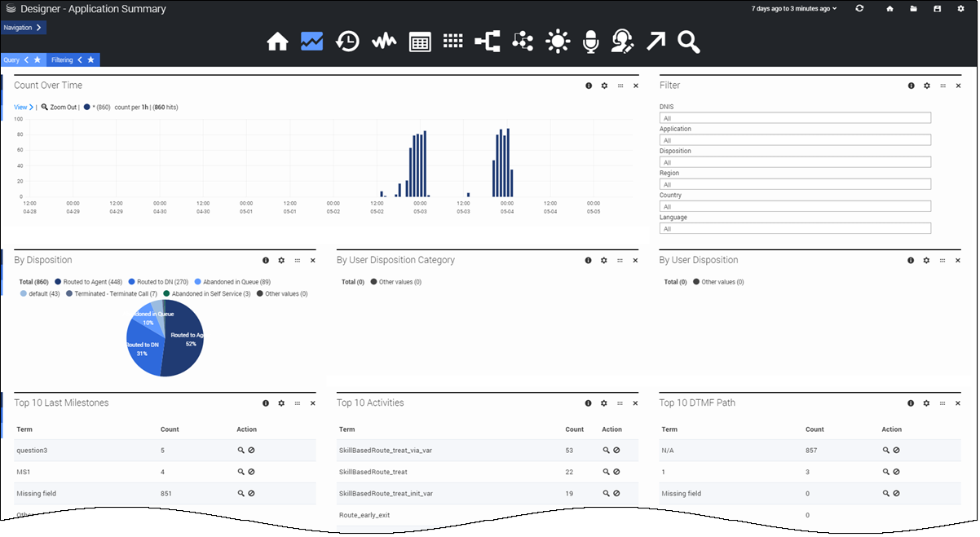980x537 pixels.
Task: Exclude question3 term using ban icon
Action: point(251,450)
